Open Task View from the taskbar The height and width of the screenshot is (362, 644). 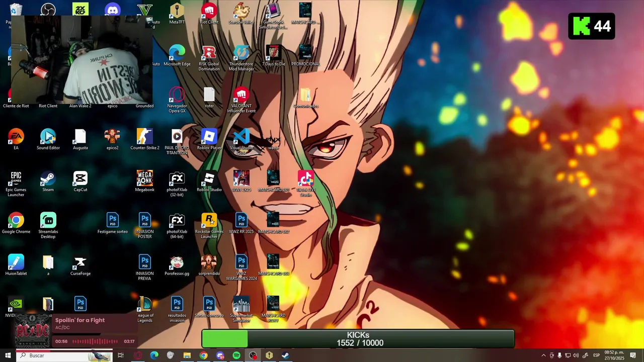pyautogui.click(x=121, y=355)
